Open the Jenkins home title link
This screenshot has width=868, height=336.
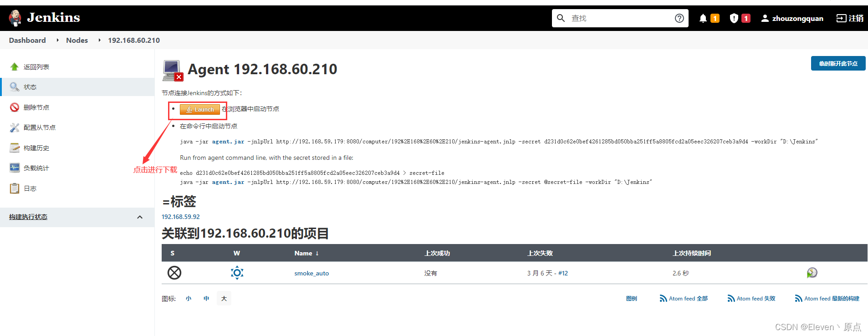[x=53, y=17]
